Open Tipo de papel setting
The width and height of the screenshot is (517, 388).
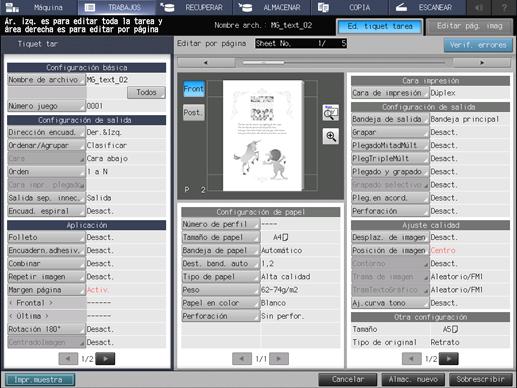pos(221,277)
